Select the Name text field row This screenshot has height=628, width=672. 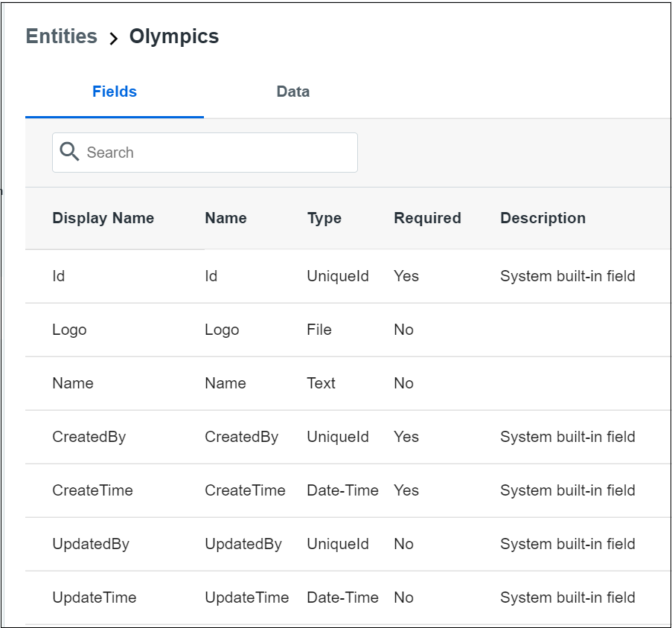click(x=73, y=383)
